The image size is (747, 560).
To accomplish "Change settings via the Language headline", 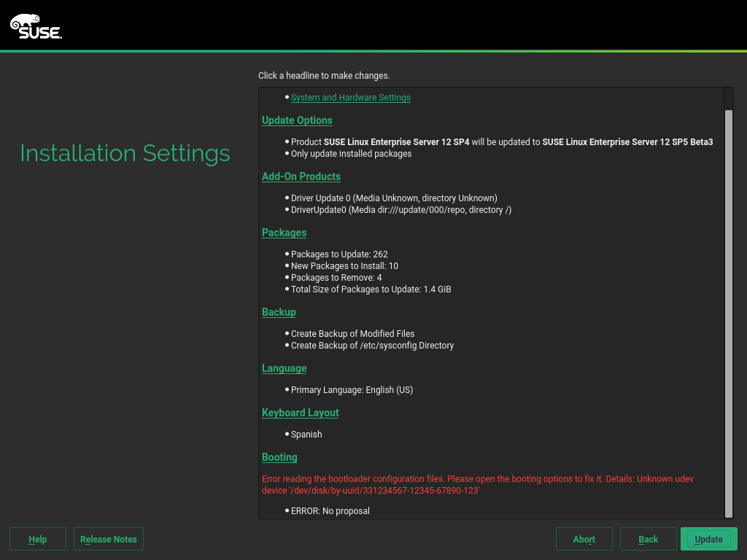I will [x=284, y=368].
